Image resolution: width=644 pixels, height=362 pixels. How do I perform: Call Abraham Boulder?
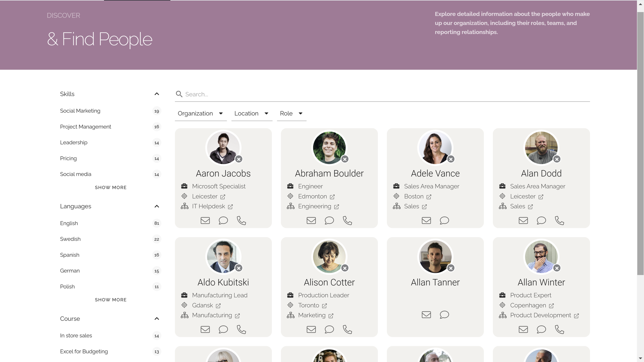pyautogui.click(x=347, y=221)
